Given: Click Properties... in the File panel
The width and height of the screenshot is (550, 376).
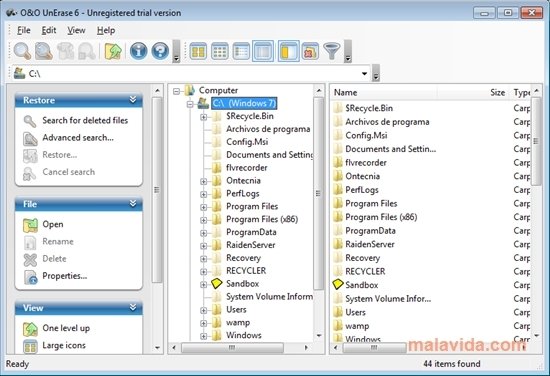Looking at the screenshot, I should 65,276.
